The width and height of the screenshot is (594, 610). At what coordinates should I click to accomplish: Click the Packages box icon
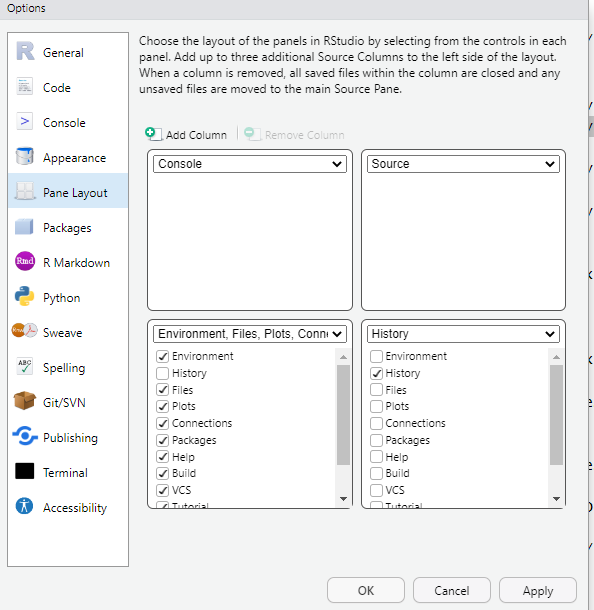coord(24,226)
